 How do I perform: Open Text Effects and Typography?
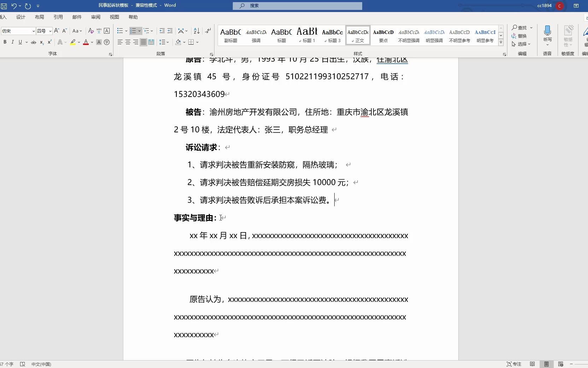coord(60,42)
